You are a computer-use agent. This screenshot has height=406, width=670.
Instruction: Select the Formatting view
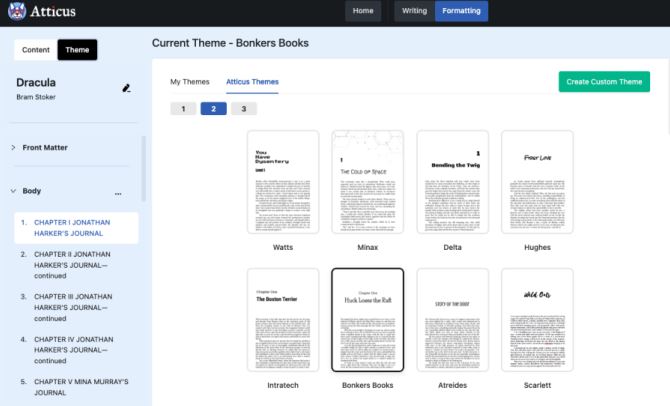point(461,11)
